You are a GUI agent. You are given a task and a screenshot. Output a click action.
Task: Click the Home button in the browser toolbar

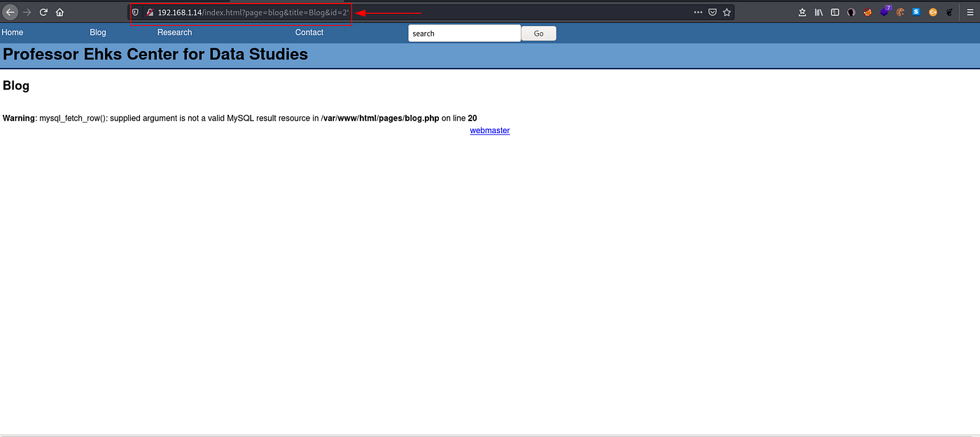coord(59,12)
